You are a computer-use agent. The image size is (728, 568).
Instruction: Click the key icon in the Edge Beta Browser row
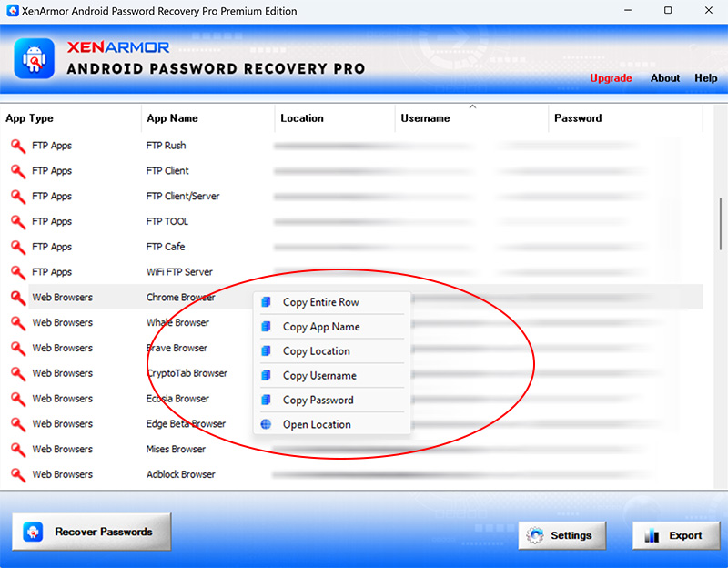pos(18,424)
